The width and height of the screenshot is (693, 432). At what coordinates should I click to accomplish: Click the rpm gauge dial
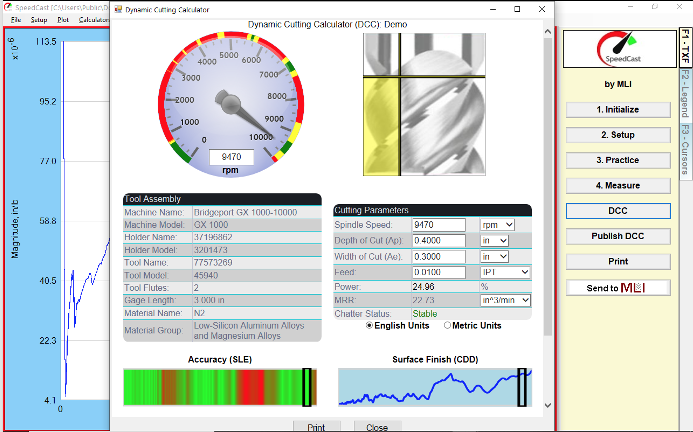pos(231,104)
